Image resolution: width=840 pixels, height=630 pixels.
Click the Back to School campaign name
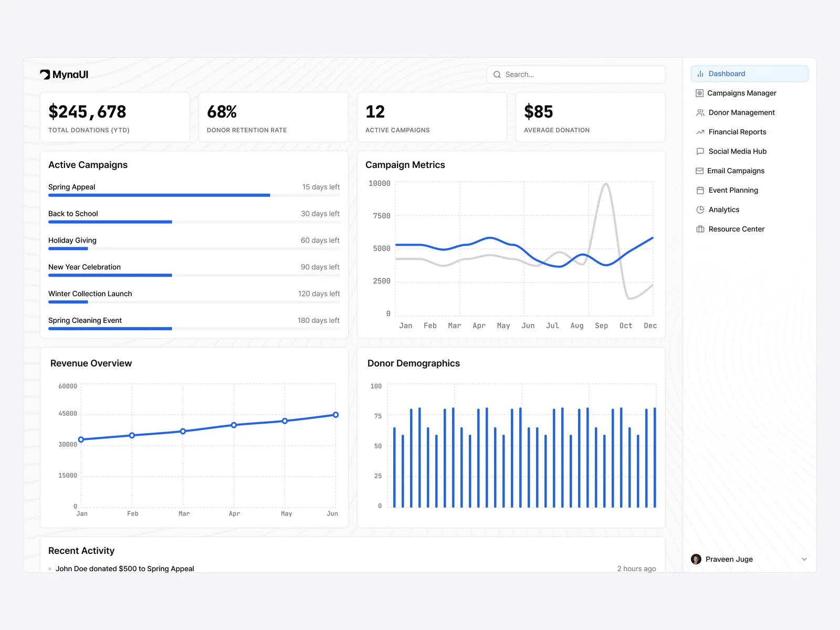point(73,214)
